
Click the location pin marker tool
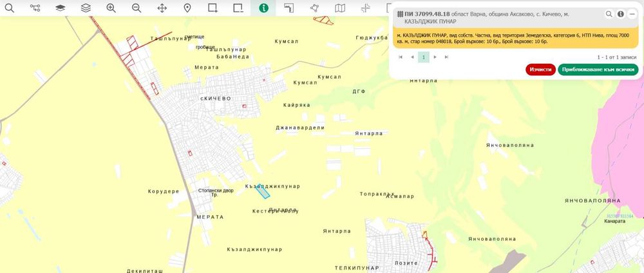tap(187, 8)
